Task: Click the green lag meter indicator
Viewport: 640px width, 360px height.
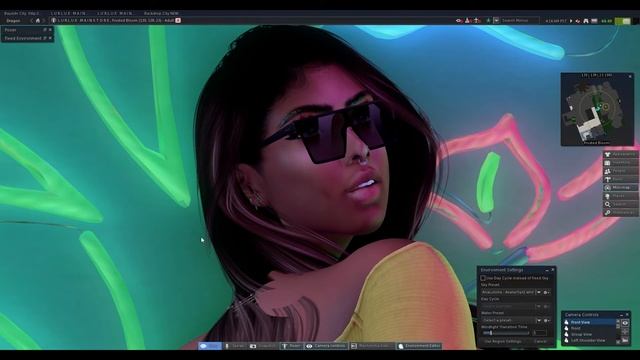Action: click(x=623, y=21)
